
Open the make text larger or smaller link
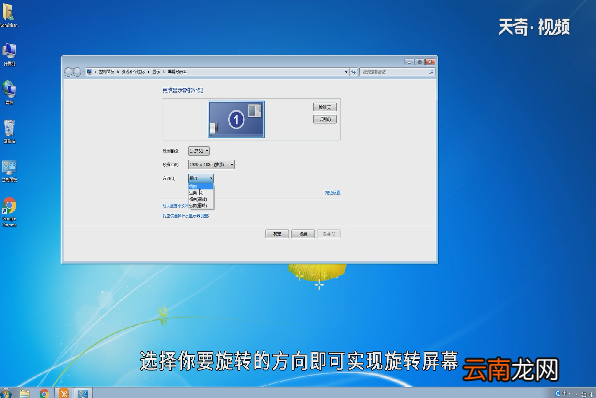click(x=175, y=206)
